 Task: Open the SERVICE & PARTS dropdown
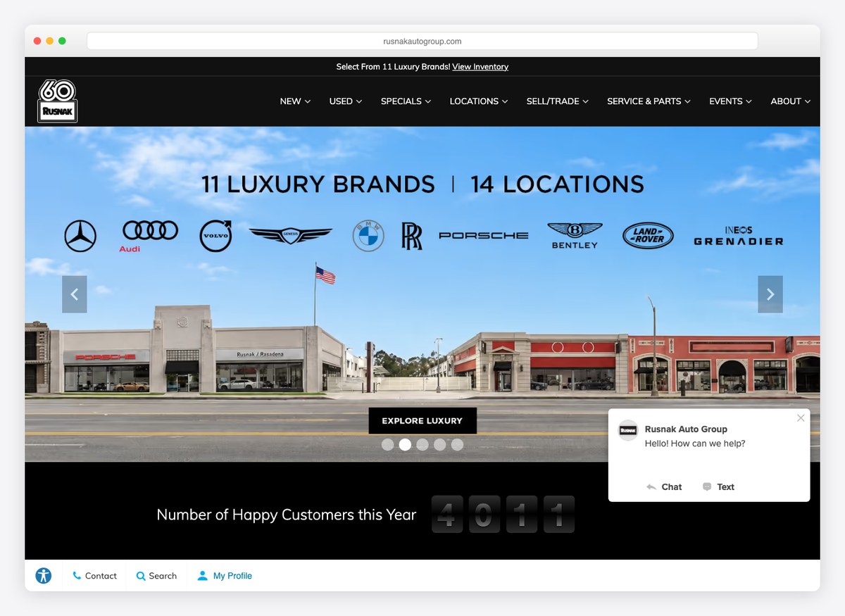tap(649, 101)
